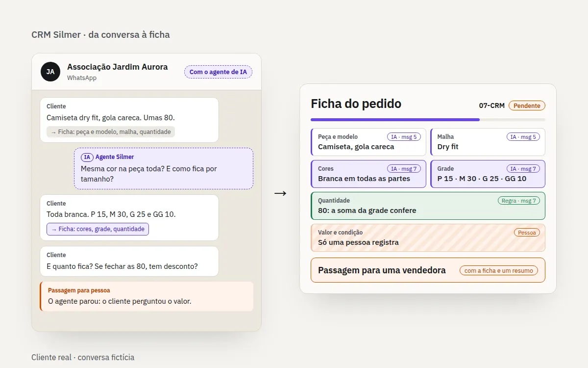The height and width of the screenshot is (368, 588).
Task: Click the 'IA · msg 5' badge on Malha
Action: click(x=523, y=137)
